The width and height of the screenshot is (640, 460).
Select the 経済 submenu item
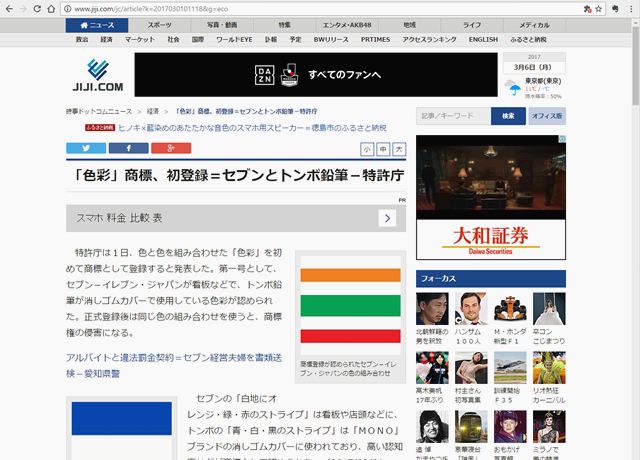[106, 39]
